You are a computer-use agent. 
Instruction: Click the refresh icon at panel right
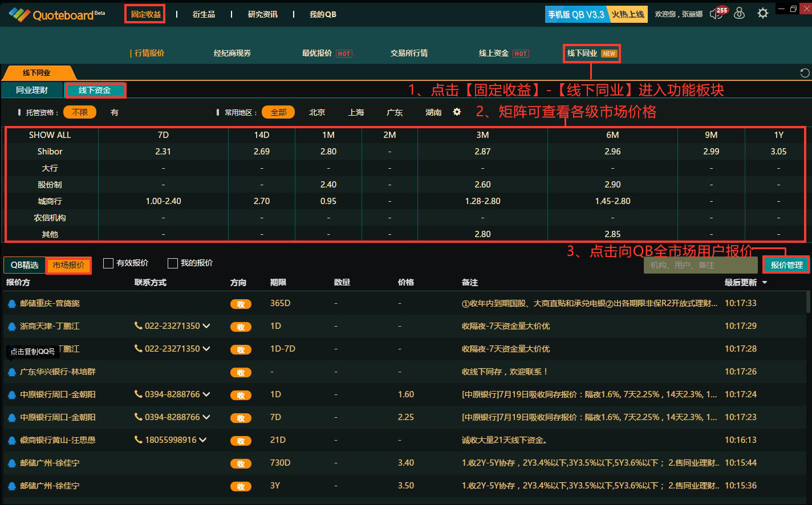(x=805, y=73)
